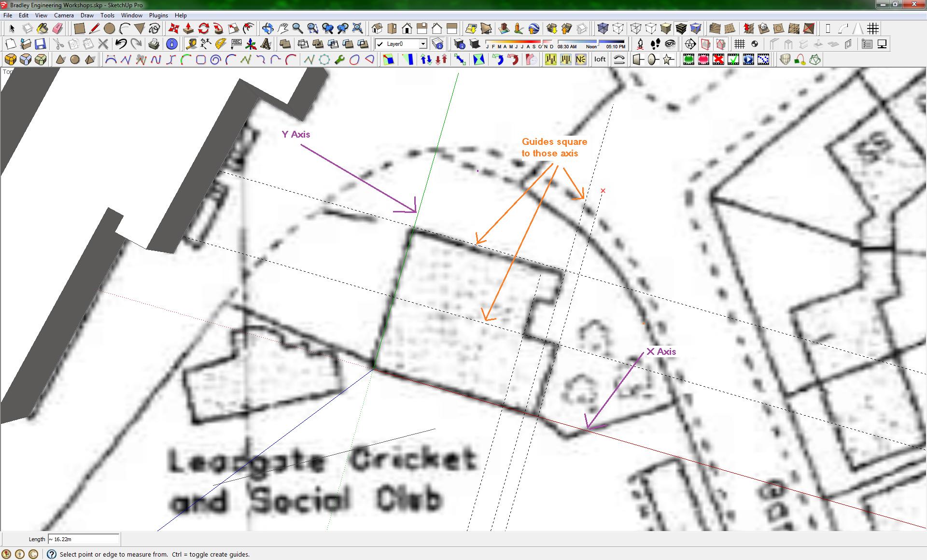Select the Pan hand tool
This screenshot has width=927, height=560.
click(282, 28)
